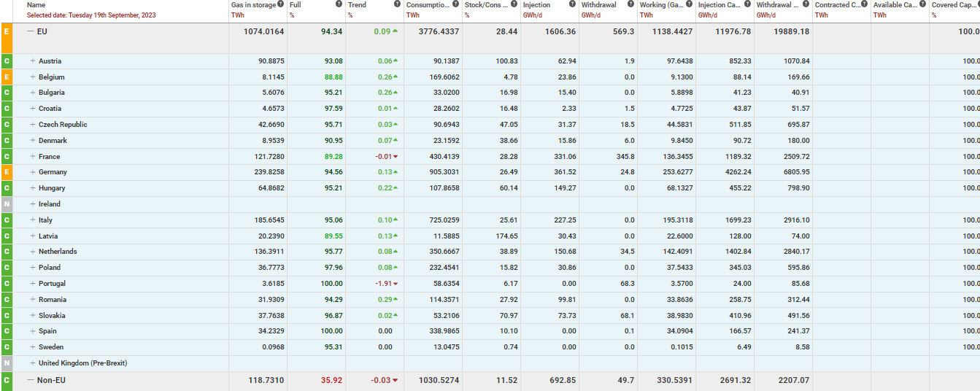Viewport: 980px width, 391px height.
Task: Click the red down trend arrow for Portugal
Action: [396, 284]
